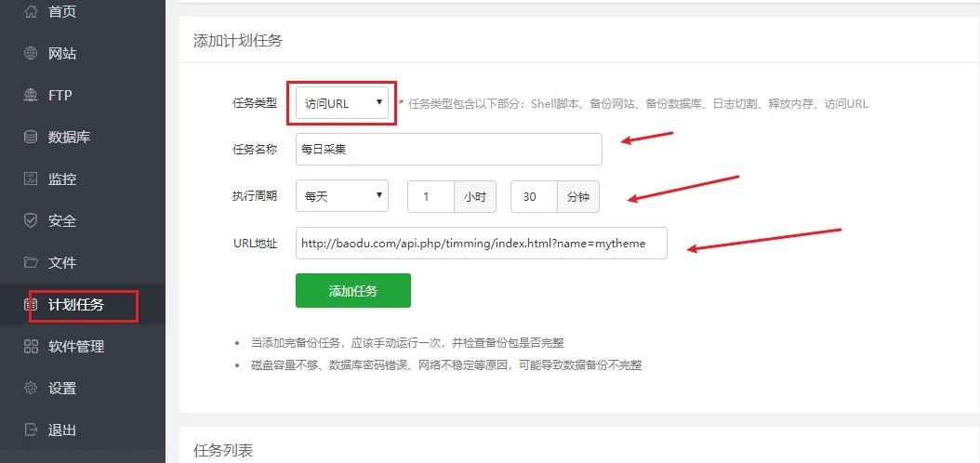Click the grid icon beside 软件管理
Viewport: 980px width, 463px height.
pyautogui.click(x=31, y=347)
